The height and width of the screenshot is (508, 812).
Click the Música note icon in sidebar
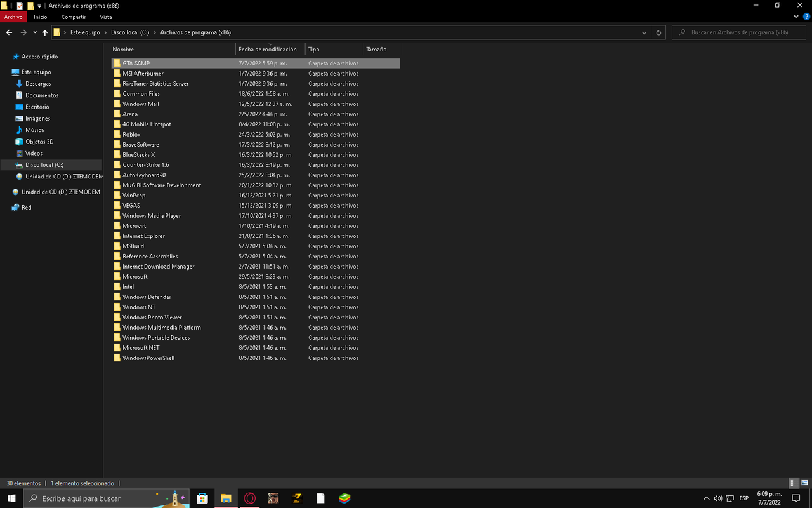[x=19, y=130]
